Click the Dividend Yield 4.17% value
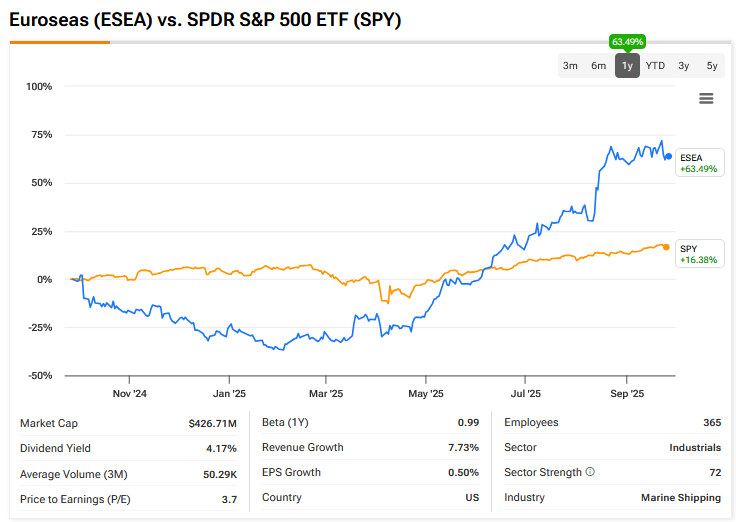 pyautogui.click(x=220, y=448)
